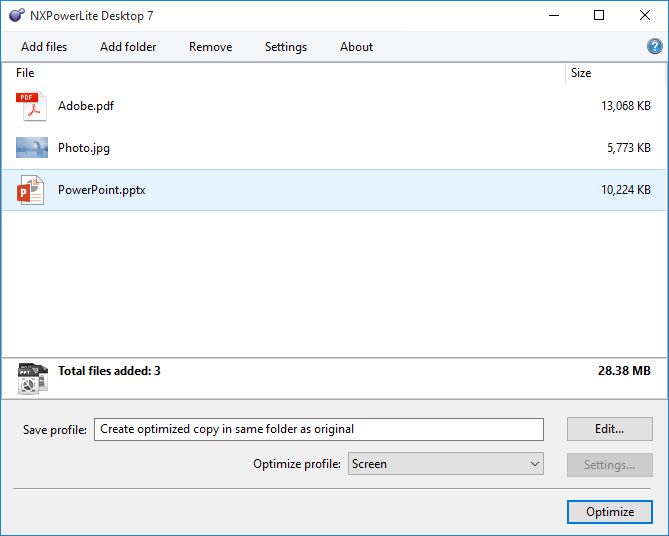Image resolution: width=669 pixels, height=536 pixels.
Task: Click the Adobe.pdf PDF file icon
Action: pos(31,106)
